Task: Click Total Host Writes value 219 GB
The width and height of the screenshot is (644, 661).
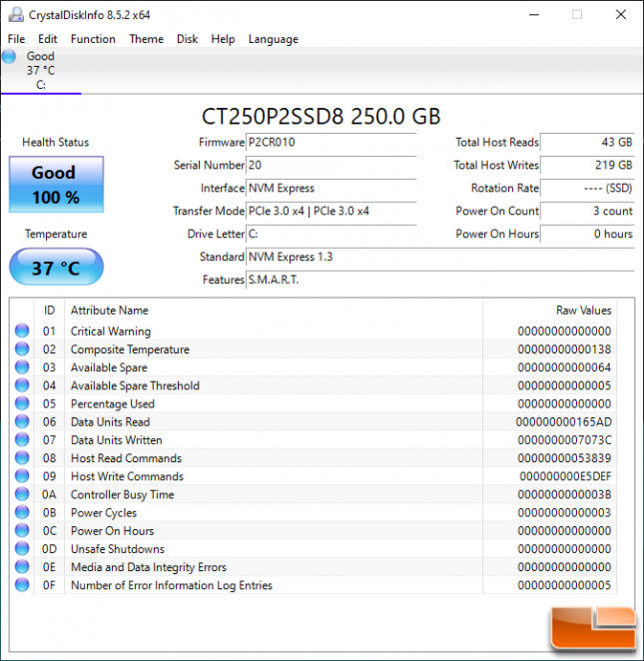Action: pyautogui.click(x=587, y=166)
